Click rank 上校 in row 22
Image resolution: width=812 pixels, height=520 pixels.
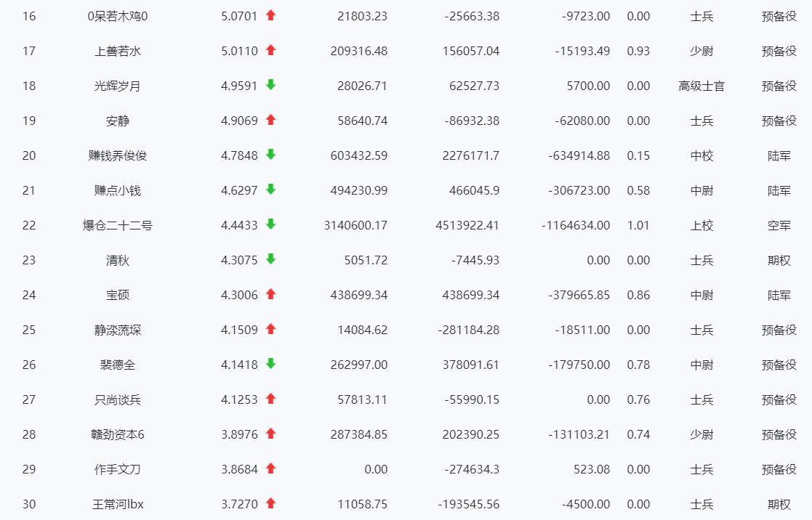pos(702,225)
